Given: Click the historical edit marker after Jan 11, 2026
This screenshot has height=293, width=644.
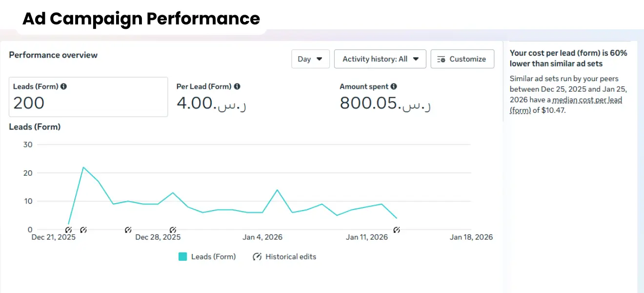Looking at the screenshot, I should 397,230.
